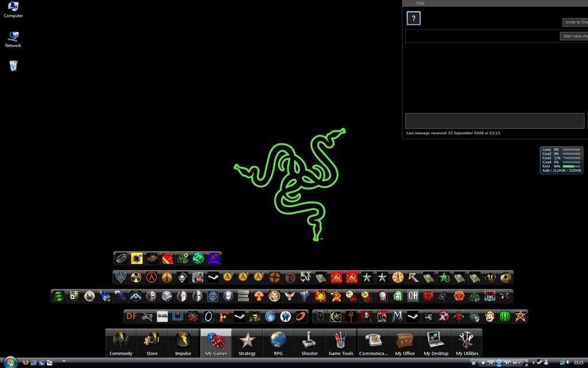Open the Impulse dock tab
Screen dimensions: 588x368
[x=183, y=343]
